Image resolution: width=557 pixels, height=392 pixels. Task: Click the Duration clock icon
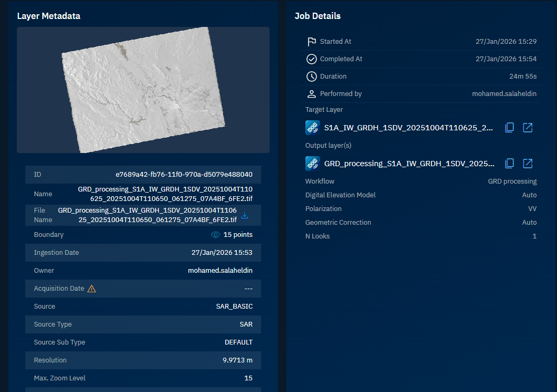tap(312, 77)
